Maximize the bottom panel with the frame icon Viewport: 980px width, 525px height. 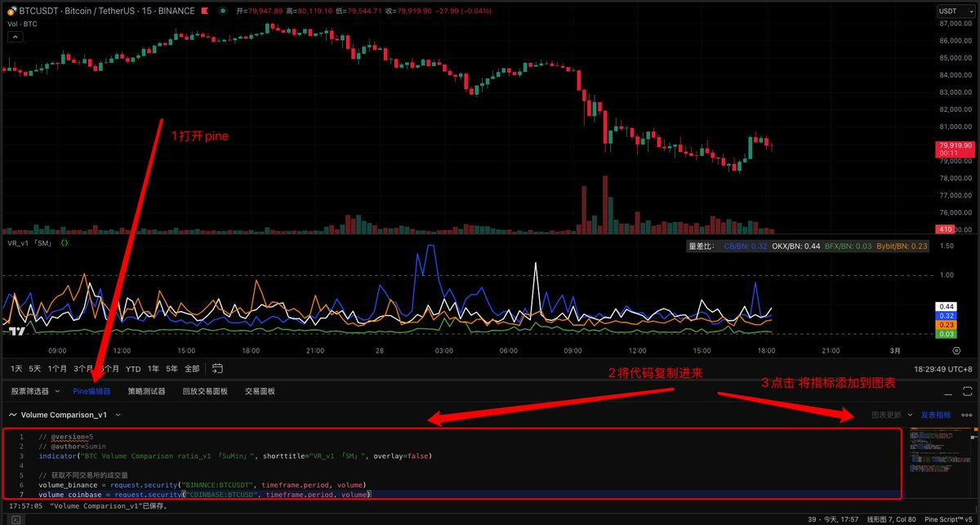[968, 391]
